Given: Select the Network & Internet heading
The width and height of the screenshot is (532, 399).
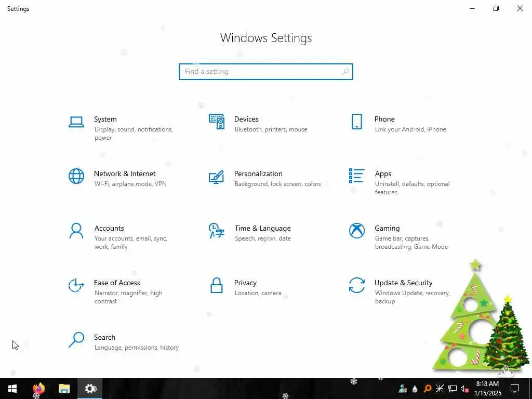Looking at the screenshot, I should click(125, 174).
